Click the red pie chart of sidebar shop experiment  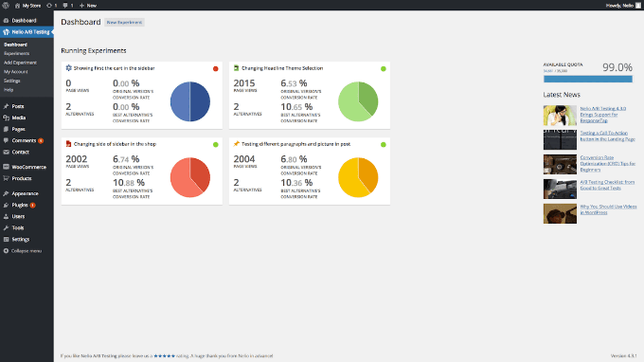tap(190, 177)
